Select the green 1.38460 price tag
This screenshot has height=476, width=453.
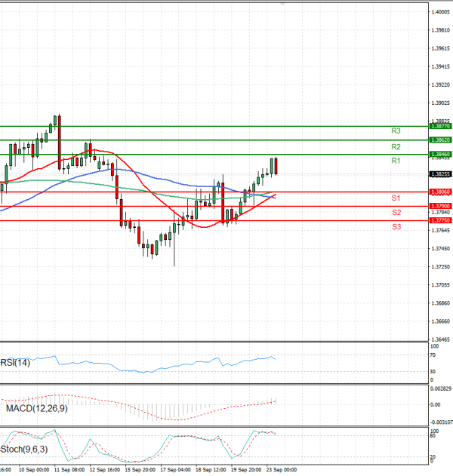point(441,155)
